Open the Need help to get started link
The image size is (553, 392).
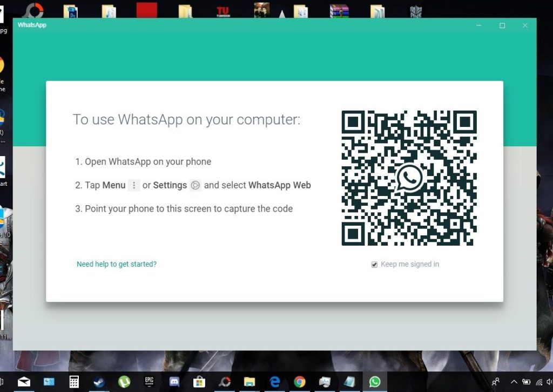(x=117, y=264)
